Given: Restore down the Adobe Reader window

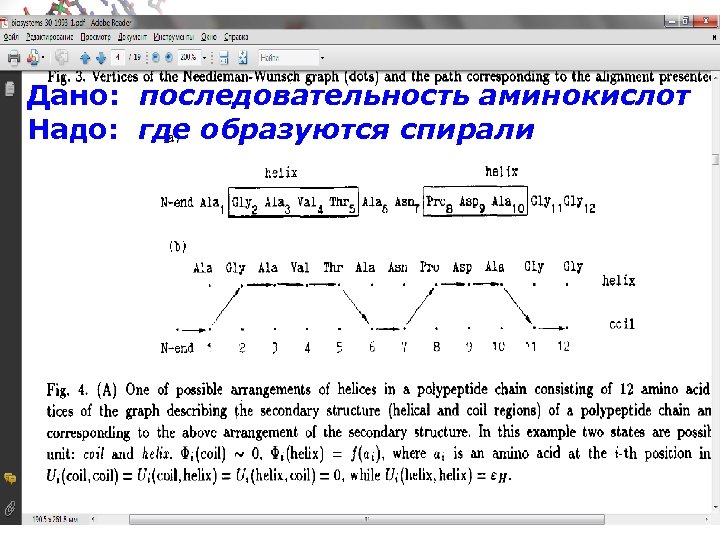Looking at the screenshot, I should [686, 21].
